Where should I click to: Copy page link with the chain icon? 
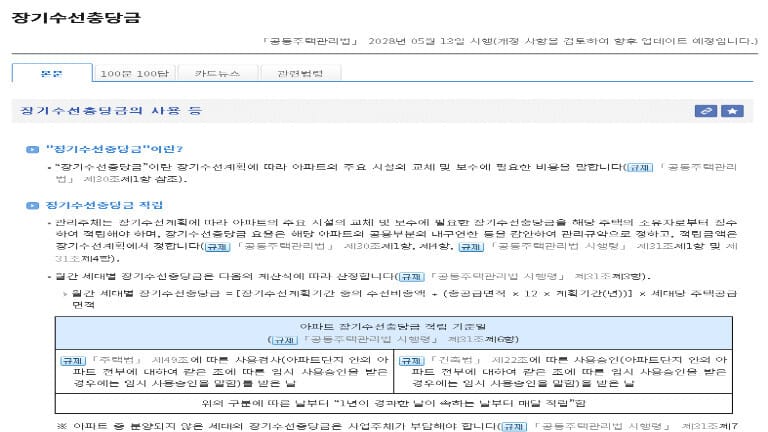705,111
